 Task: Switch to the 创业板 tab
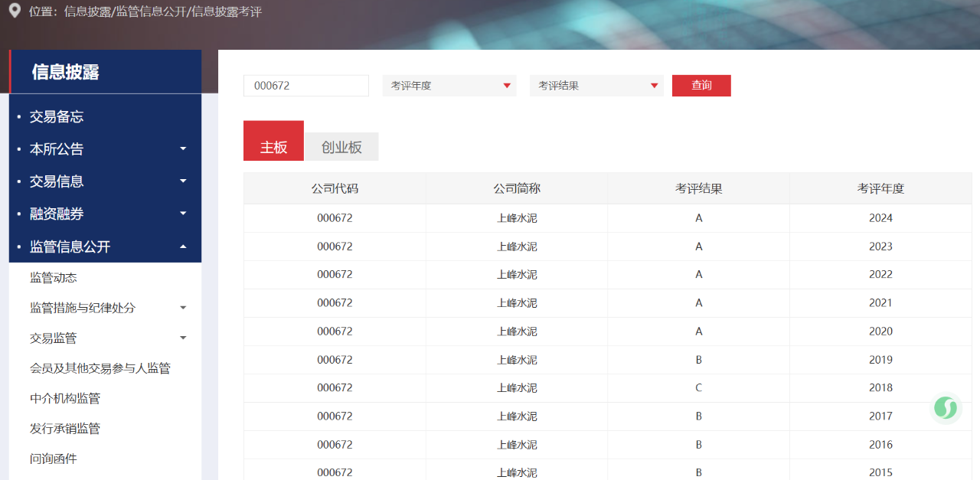coord(341,148)
